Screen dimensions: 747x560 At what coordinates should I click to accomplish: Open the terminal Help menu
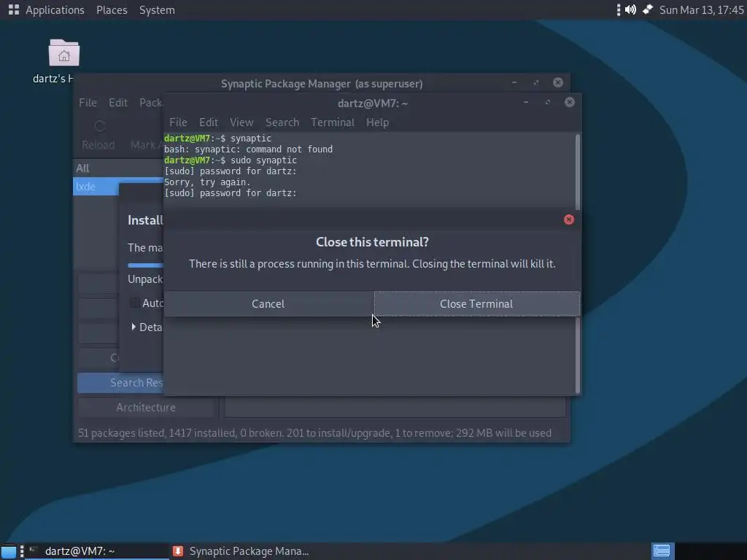click(377, 122)
